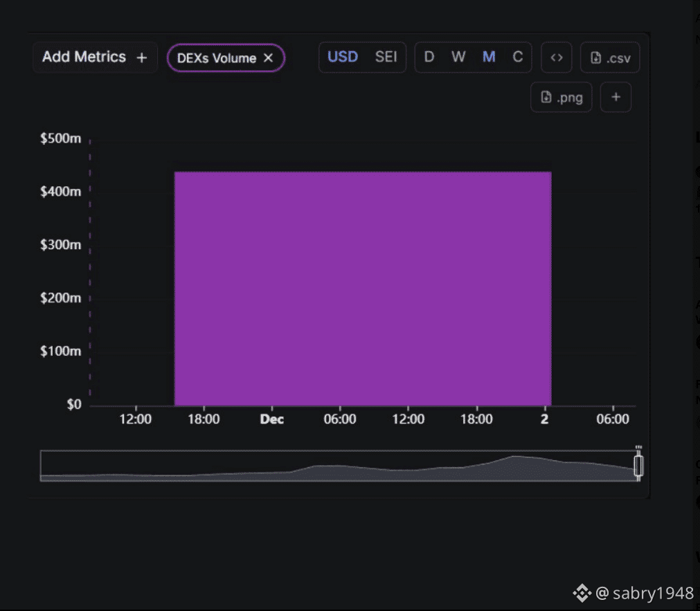The image size is (700, 611).
Task: Remove the DEXs Volume metric
Action: [x=269, y=58]
